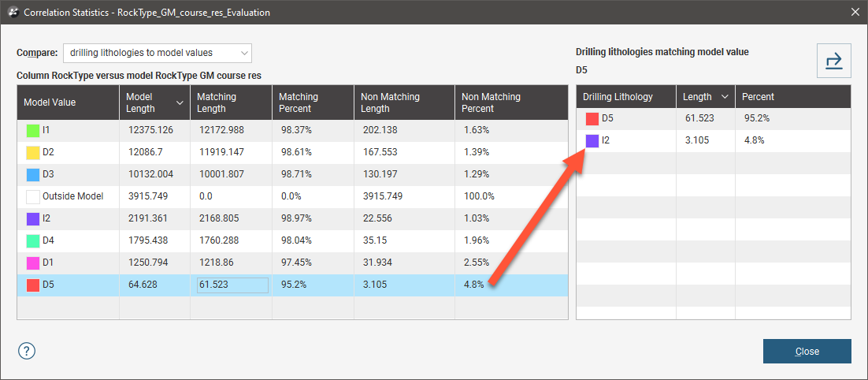Click the purple I2 swatch in right table
Screen dimensions: 868x380
(592, 141)
